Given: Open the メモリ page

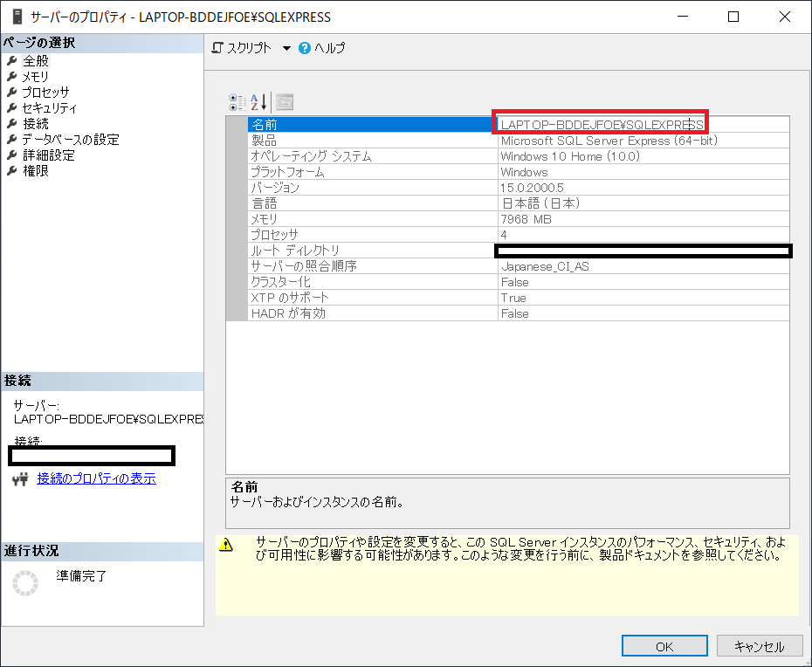Looking at the screenshot, I should point(36,77).
